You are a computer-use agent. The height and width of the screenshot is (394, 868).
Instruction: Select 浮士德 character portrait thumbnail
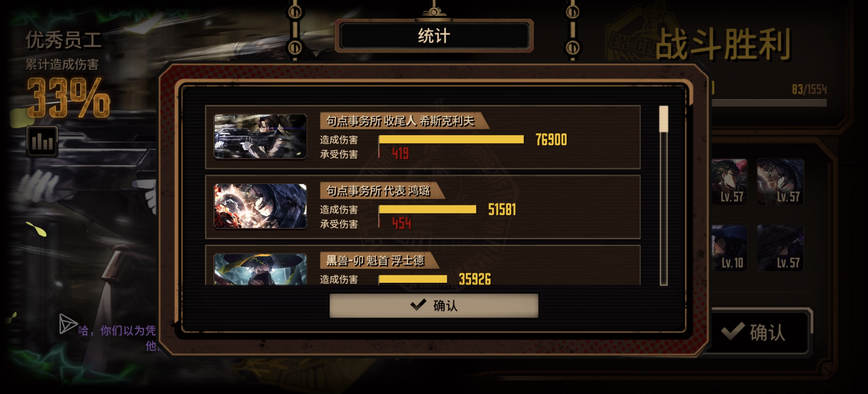(x=260, y=269)
